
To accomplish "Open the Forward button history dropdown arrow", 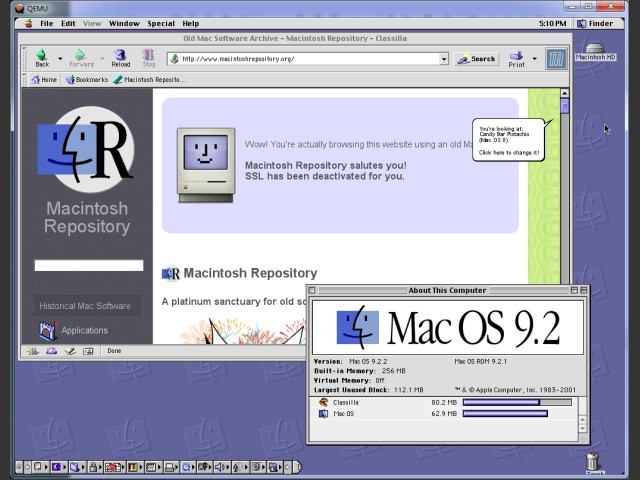I will click(x=102, y=59).
